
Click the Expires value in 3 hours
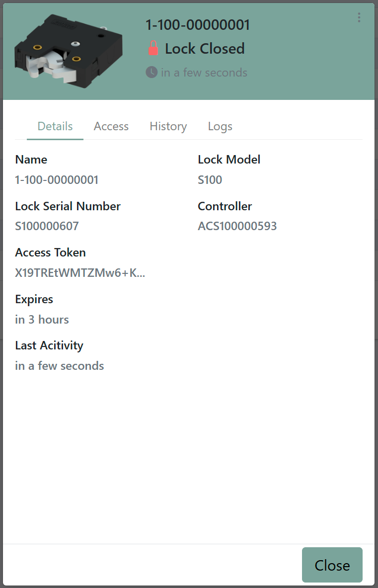[42, 320]
